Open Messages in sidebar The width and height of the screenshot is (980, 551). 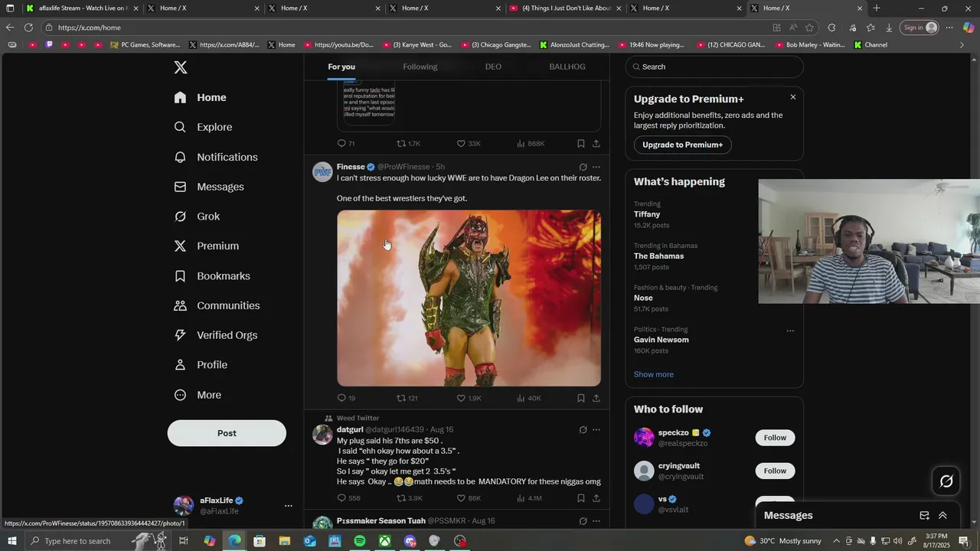tap(209, 187)
